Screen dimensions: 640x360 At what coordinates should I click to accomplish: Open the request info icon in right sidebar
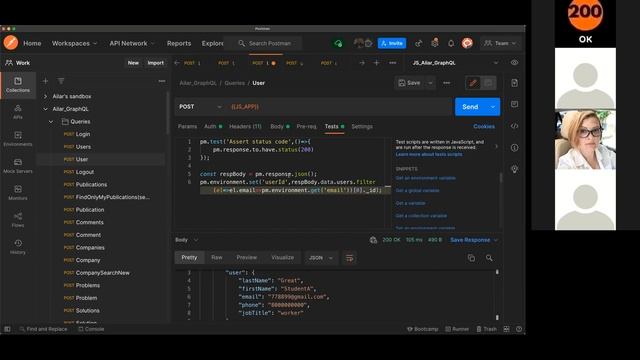(514, 147)
